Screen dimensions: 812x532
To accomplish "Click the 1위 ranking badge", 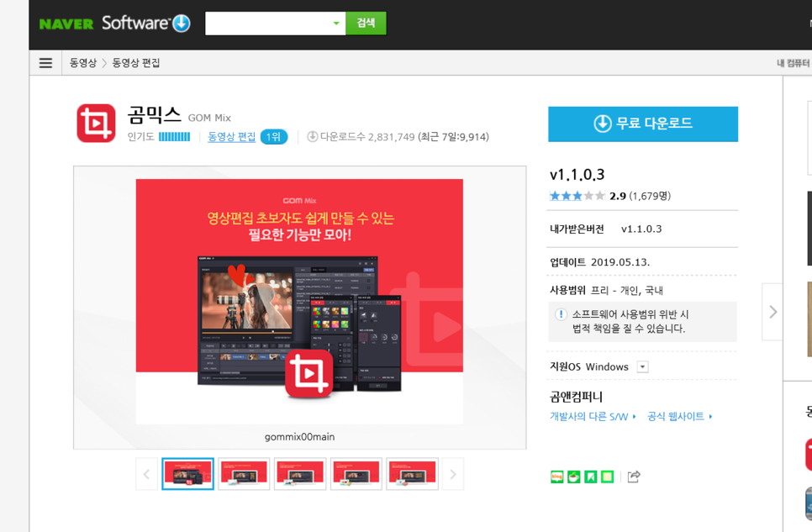I will [x=273, y=137].
